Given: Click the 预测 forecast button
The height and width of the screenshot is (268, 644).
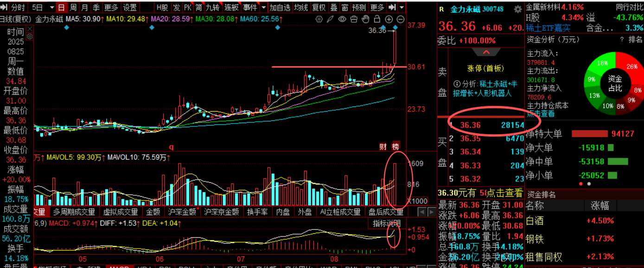Looking at the screenshot, I should (x=359, y=7).
